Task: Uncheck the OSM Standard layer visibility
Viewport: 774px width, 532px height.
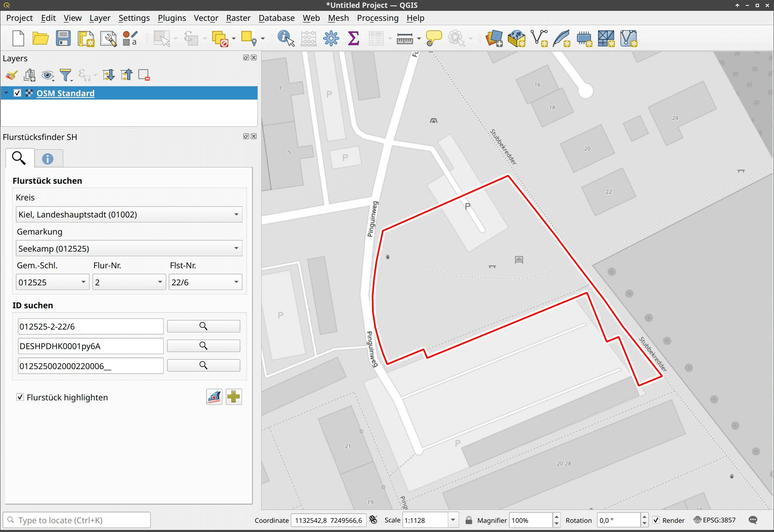Action: pos(17,93)
